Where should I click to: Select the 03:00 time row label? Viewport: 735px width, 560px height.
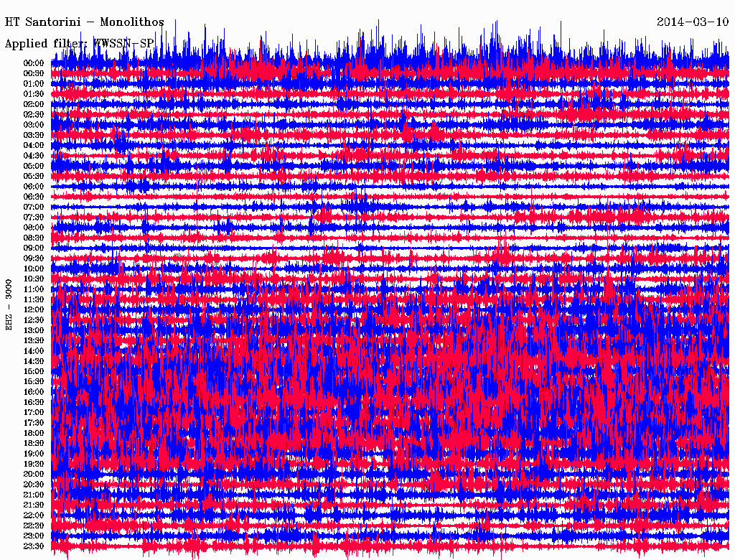pos(34,125)
